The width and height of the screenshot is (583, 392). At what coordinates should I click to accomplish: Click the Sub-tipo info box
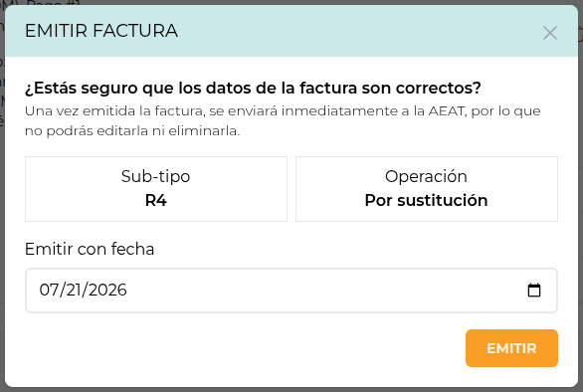click(x=156, y=189)
